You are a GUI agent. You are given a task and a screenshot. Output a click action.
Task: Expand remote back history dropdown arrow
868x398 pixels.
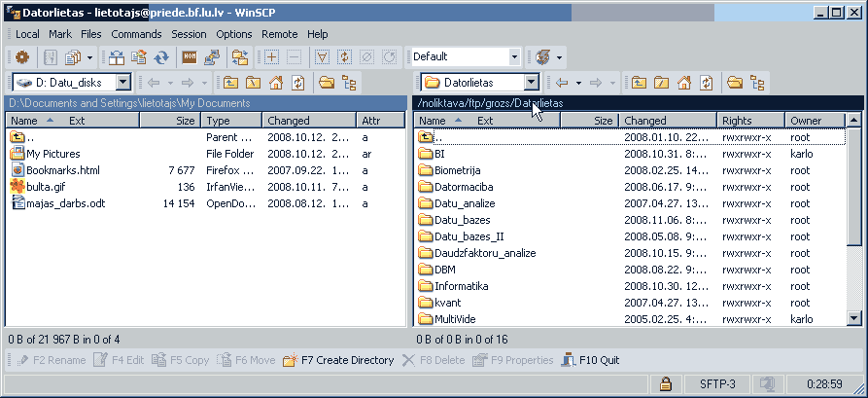point(578,83)
